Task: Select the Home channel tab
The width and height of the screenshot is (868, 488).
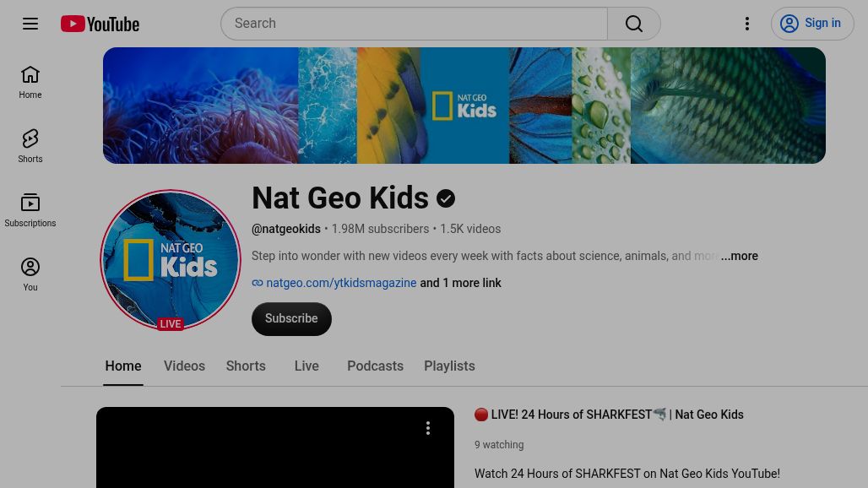Action: pos(123,366)
